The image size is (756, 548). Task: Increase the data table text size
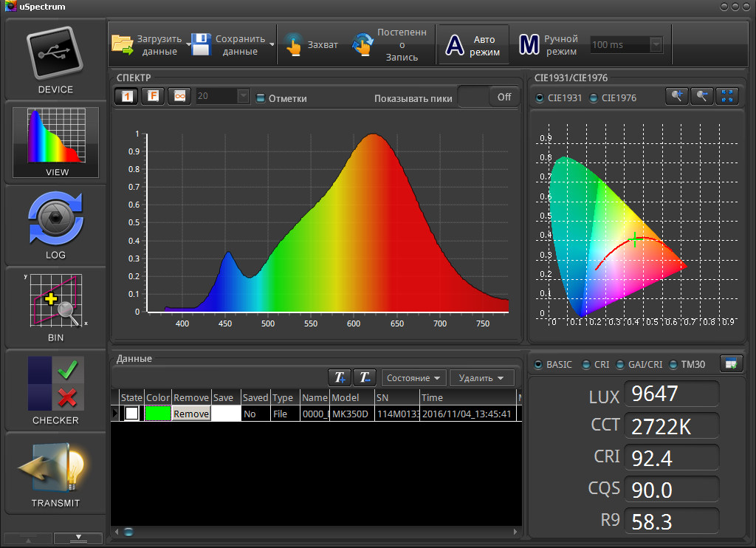click(339, 377)
